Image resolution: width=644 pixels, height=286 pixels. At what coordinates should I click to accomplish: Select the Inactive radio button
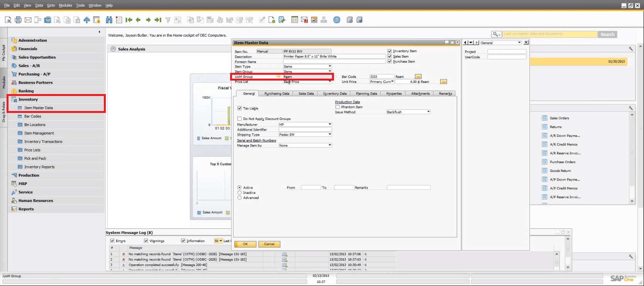click(x=239, y=193)
